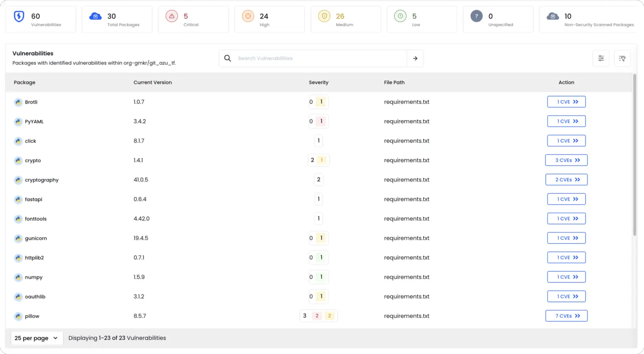View the 2 CVEs for cryptography
The height and width of the screenshot is (354, 644).
click(566, 180)
